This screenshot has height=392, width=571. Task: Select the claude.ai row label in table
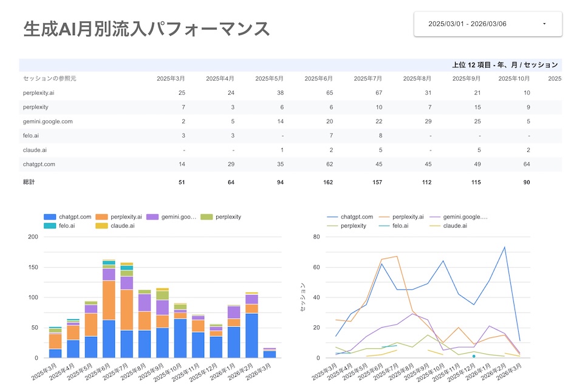click(35, 150)
